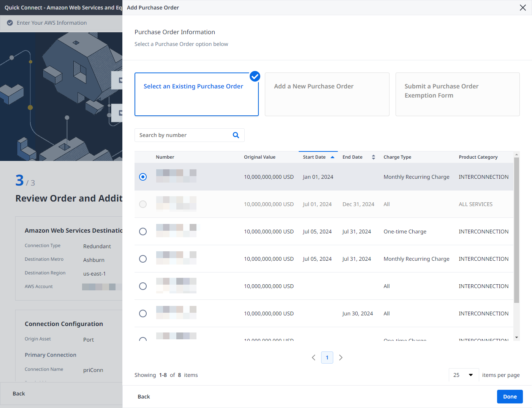Click the scrollbar up arrow of the table
The width and height of the screenshot is (532, 408).
coord(516,154)
